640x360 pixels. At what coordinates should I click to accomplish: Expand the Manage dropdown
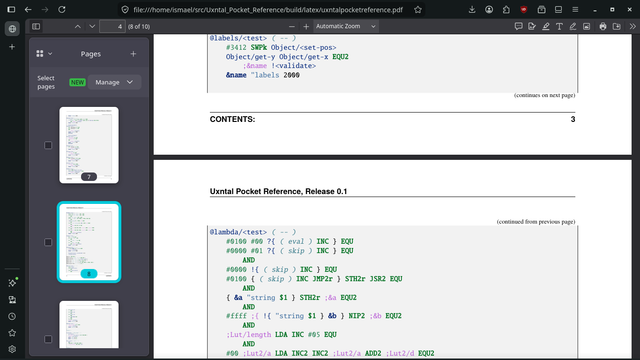pos(114,82)
